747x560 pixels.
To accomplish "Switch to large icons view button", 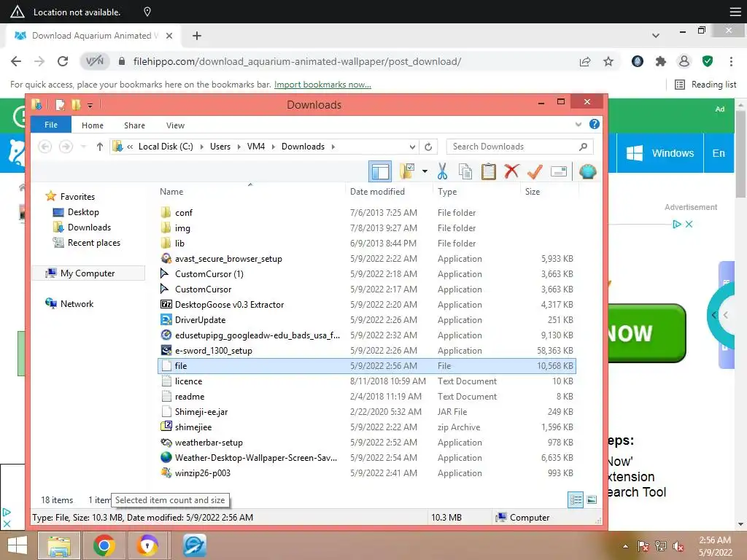I will [592, 499].
